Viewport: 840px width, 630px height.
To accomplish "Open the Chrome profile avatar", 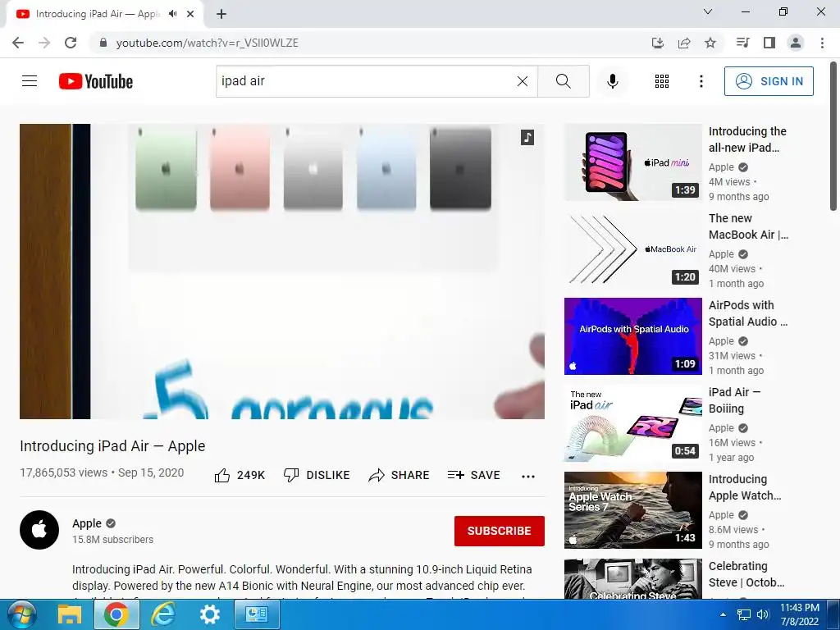I will (796, 43).
